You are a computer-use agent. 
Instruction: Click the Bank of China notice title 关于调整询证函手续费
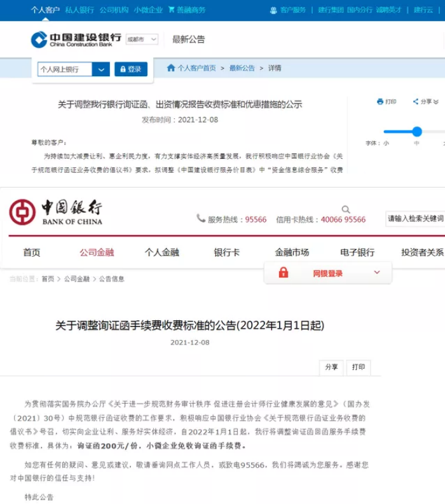189,325
